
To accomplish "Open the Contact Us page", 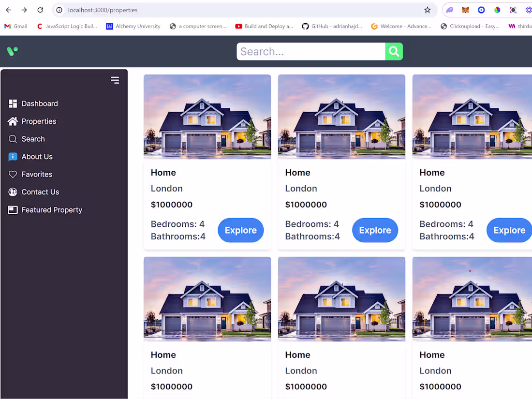I will point(40,192).
